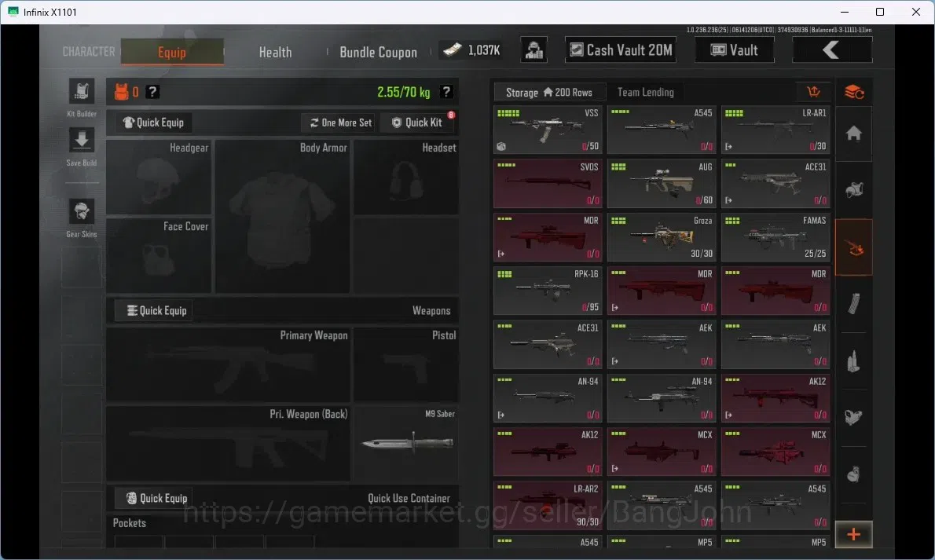The height and width of the screenshot is (560, 935).
Task: Click the 1,037K cash balance
Action: pos(483,51)
